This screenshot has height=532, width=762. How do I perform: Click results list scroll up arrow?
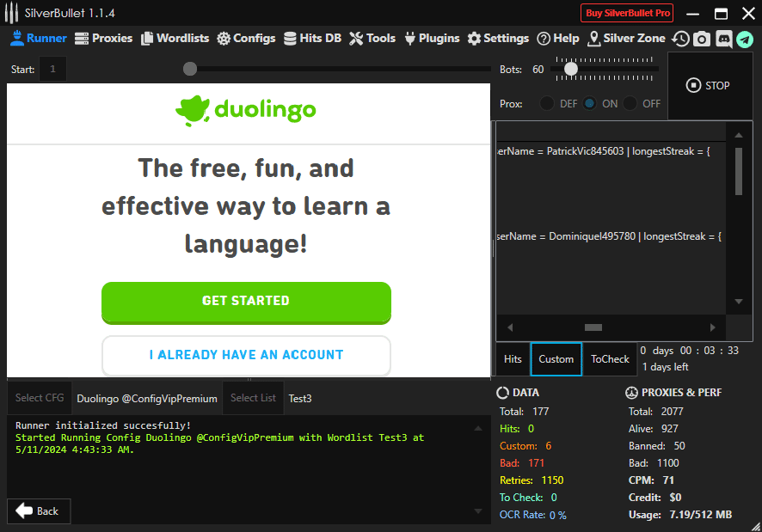click(739, 135)
